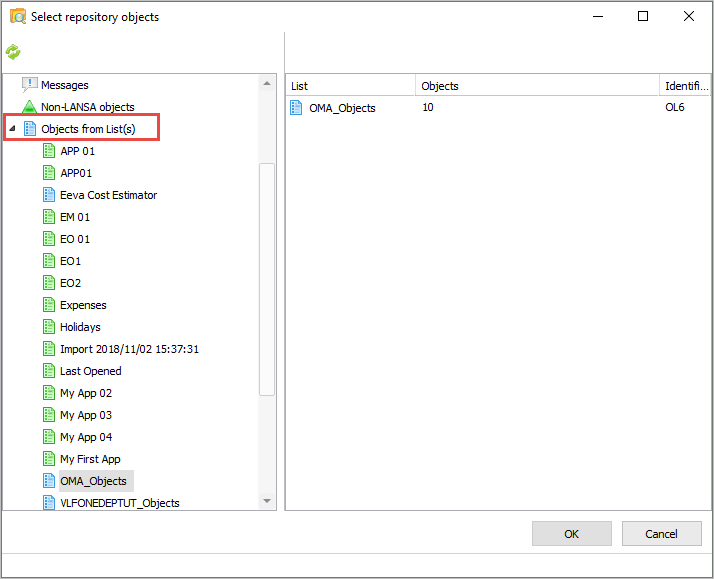
Task: Select the Last Opened list
Action: (x=91, y=371)
